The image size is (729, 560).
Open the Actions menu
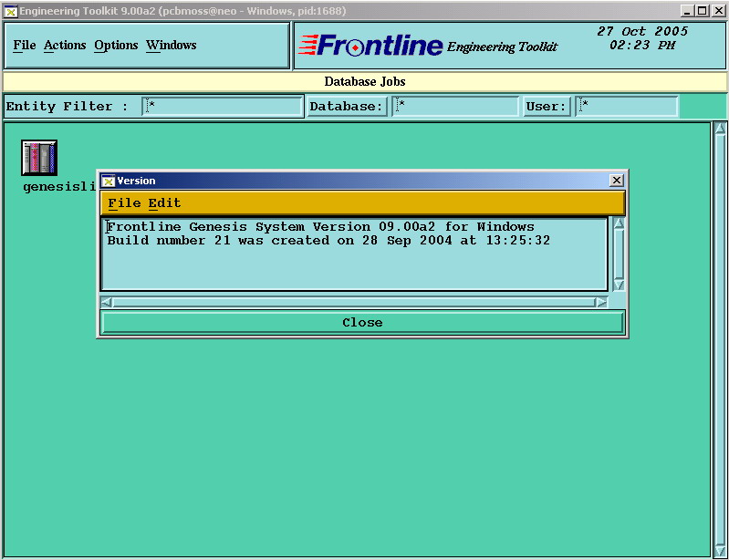click(x=65, y=46)
